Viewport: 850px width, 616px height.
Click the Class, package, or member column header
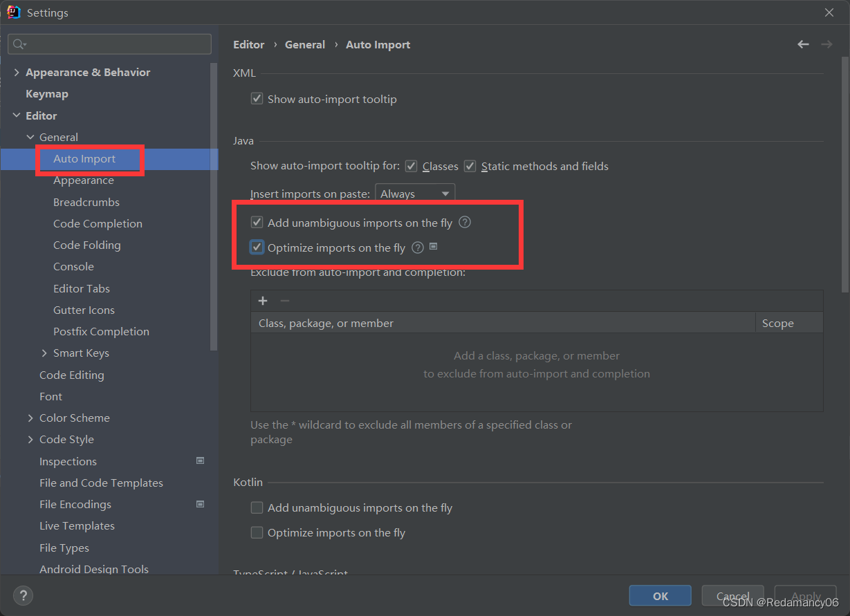(503, 323)
